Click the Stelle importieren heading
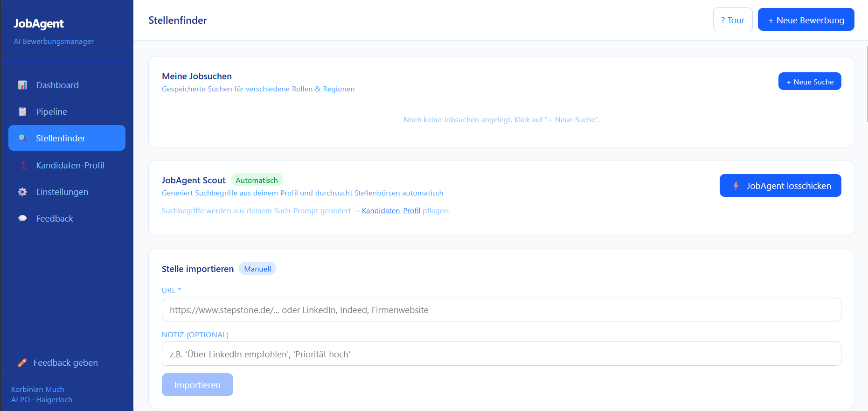 click(198, 269)
